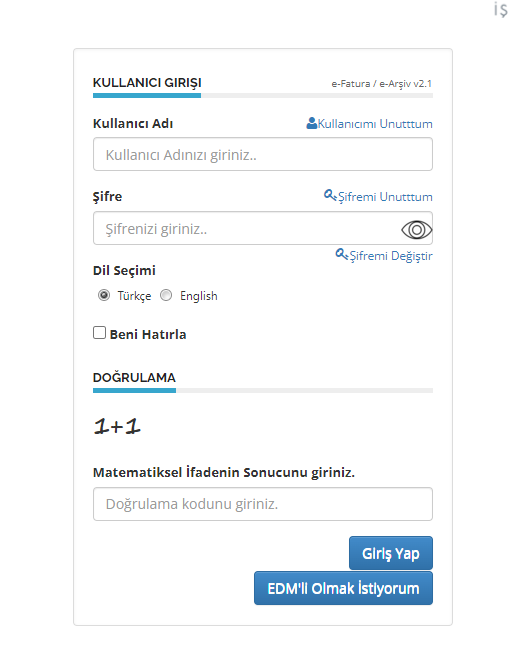Enable the Beni Hatırla checkbox

click(100, 333)
